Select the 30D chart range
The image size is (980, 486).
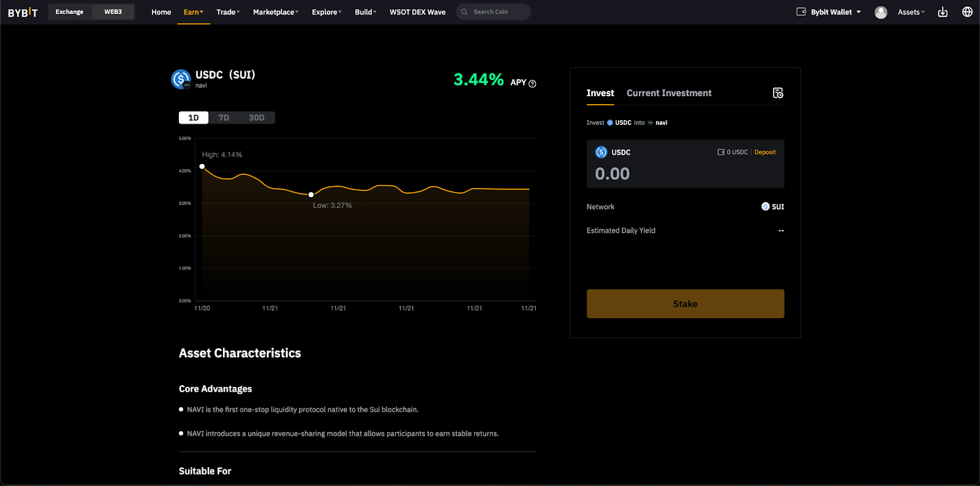257,118
